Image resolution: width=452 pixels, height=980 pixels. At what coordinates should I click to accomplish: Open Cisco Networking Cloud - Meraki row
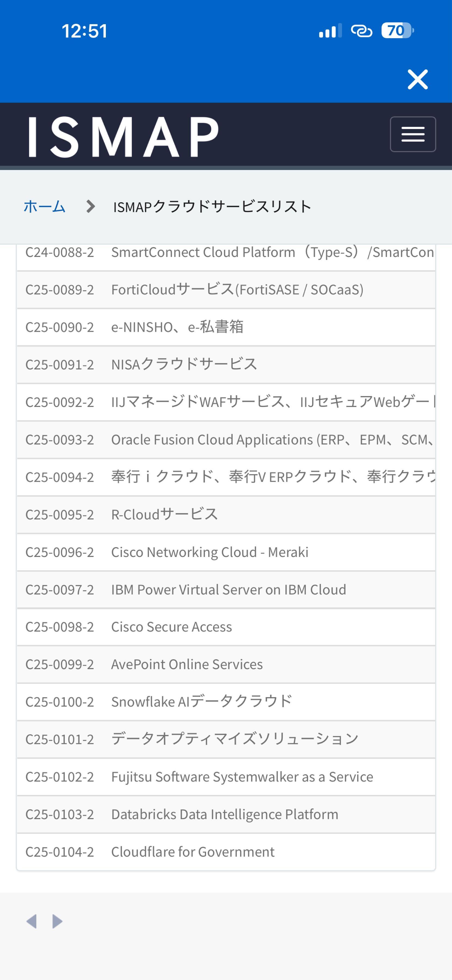pyautogui.click(x=210, y=552)
